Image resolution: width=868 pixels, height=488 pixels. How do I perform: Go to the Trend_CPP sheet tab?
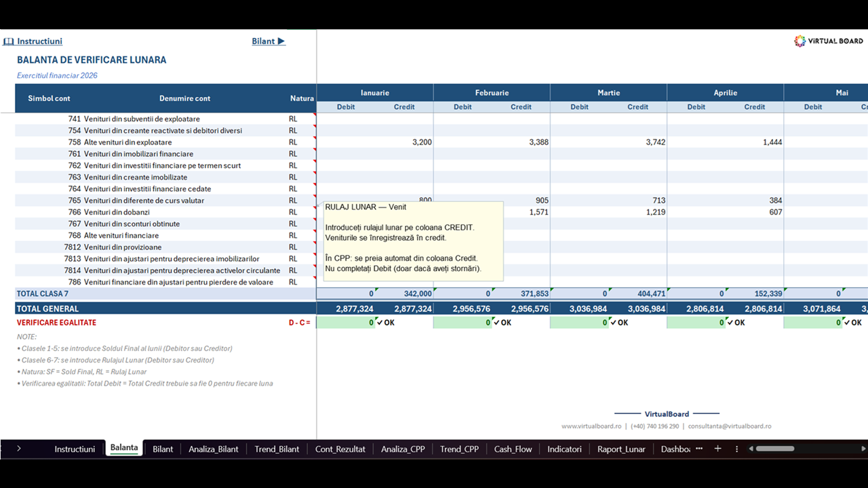459,449
